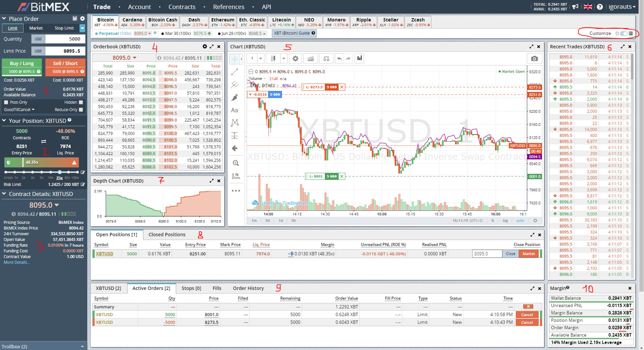Select the chart text annotation tool
This screenshot has width=644, height=350.
tap(235, 110)
